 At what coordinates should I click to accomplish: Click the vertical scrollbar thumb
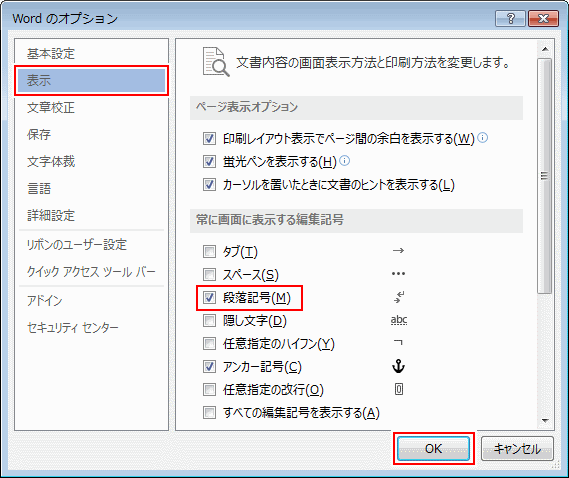click(x=545, y=176)
